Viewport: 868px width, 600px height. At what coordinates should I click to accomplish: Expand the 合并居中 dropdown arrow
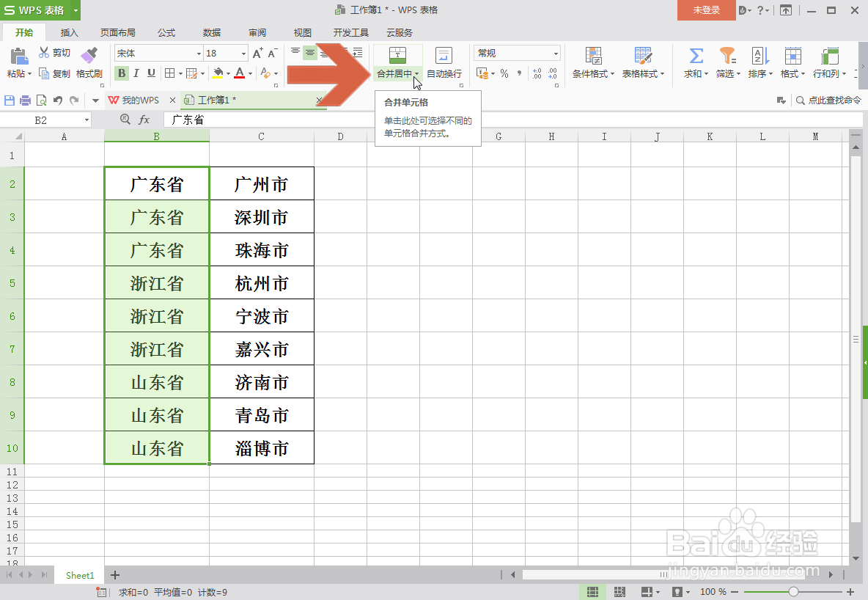click(416, 73)
